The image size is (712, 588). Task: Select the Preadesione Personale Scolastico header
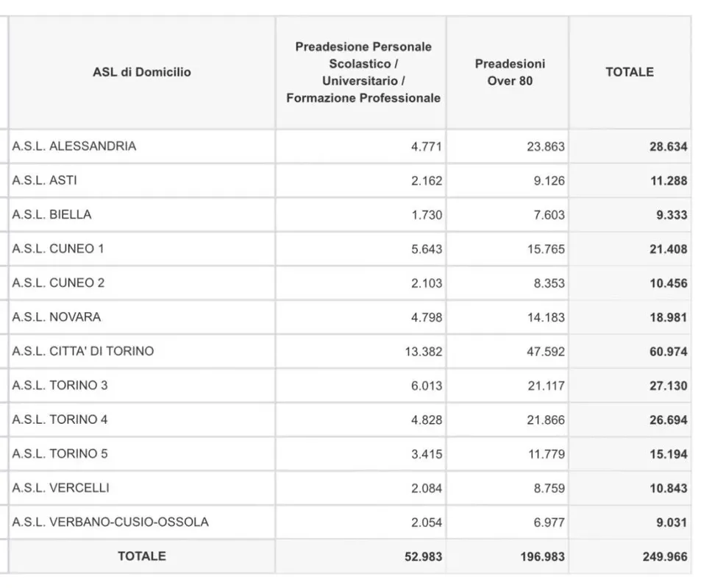click(363, 72)
